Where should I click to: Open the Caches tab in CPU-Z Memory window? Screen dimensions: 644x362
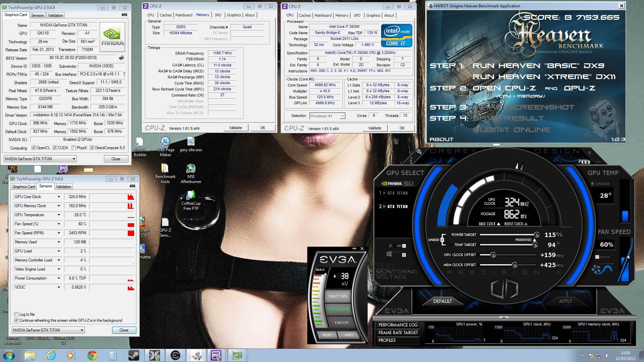165,15
